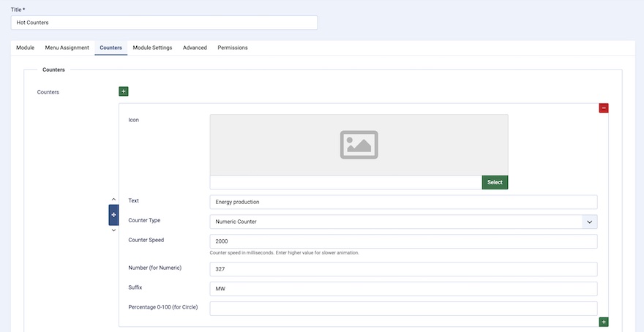Click the Suffix field containing MW
The width and height of the screenshot is (644, 332).
click(403, 289)
